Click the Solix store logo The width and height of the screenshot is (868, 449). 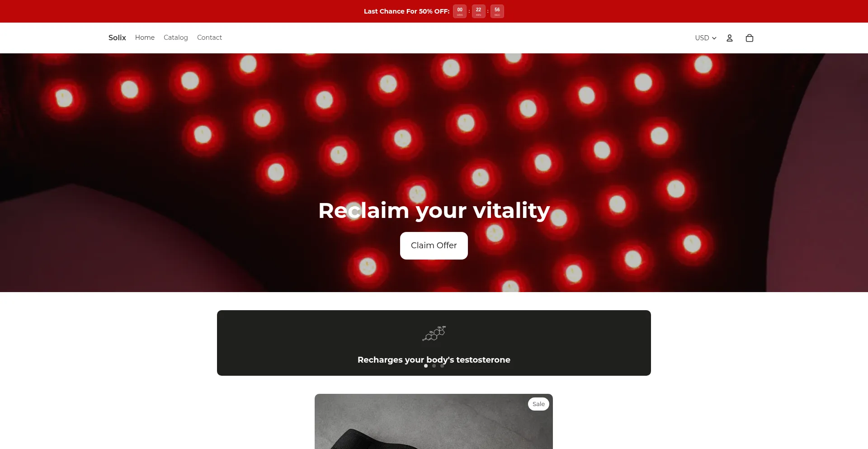pos(117,38)
